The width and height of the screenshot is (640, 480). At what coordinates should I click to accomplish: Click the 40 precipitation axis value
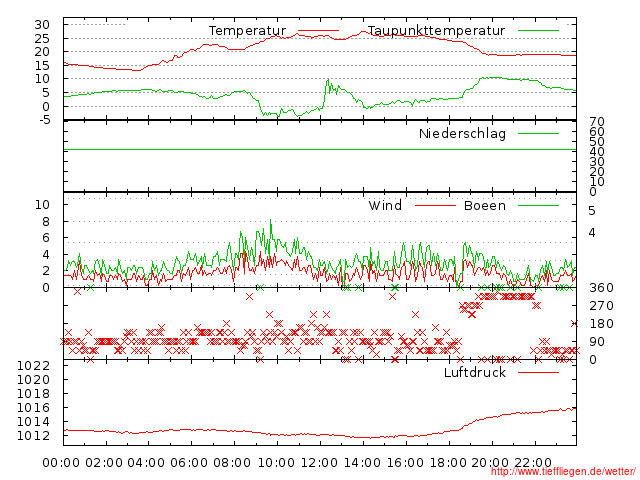597,152
